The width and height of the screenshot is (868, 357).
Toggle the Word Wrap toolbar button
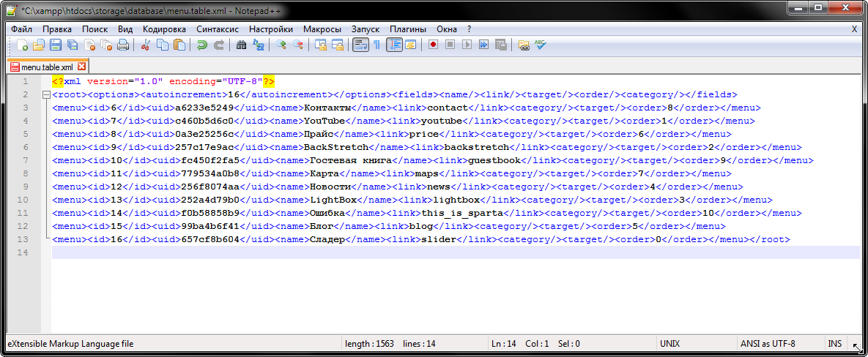tap(360, 45)
